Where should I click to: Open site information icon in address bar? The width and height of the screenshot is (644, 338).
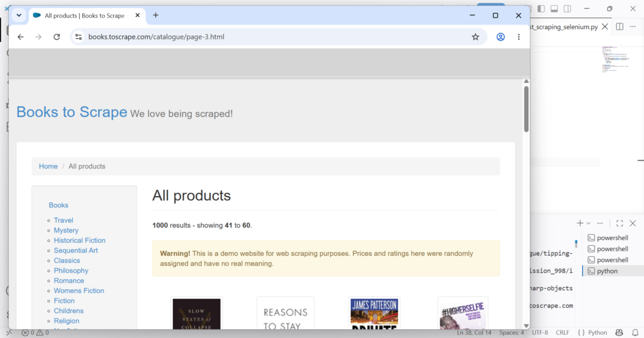(x=78, y=37)
